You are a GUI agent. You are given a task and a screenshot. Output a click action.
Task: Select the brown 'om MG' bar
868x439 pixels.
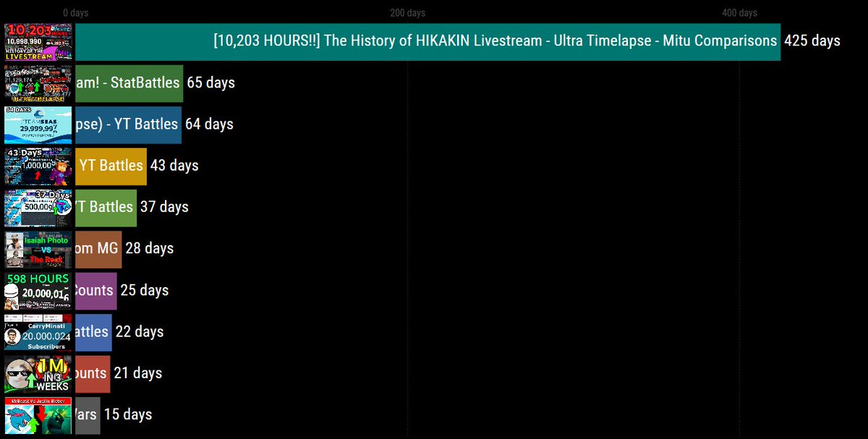[98, 249]
